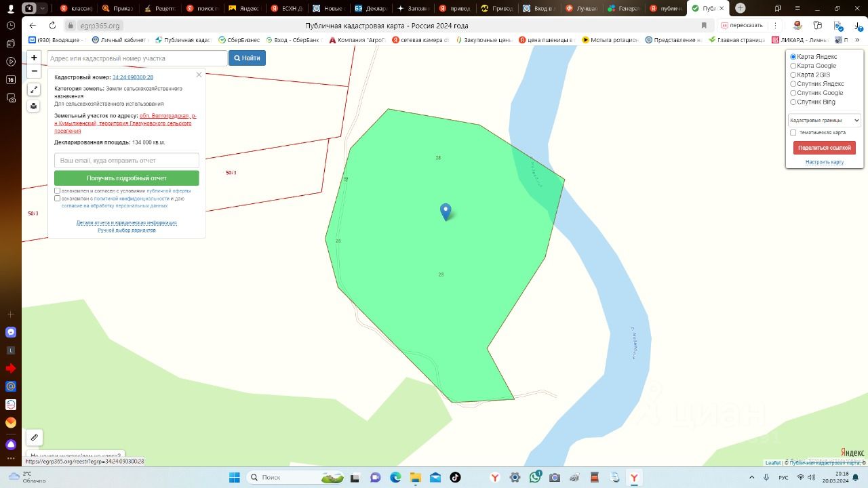Reload the current page

click(x=52, y=26)
